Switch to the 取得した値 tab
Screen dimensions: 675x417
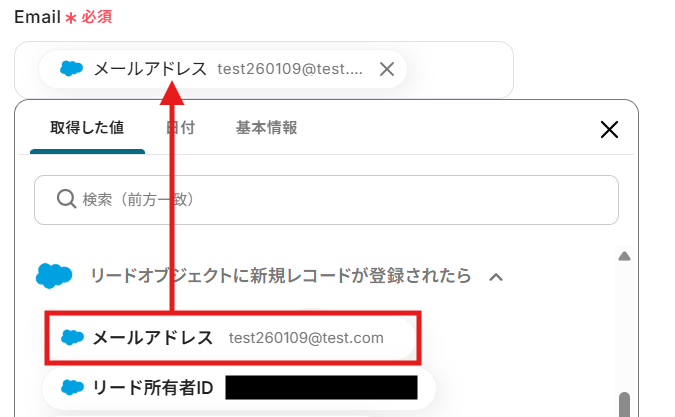click(x=87, y=129)
